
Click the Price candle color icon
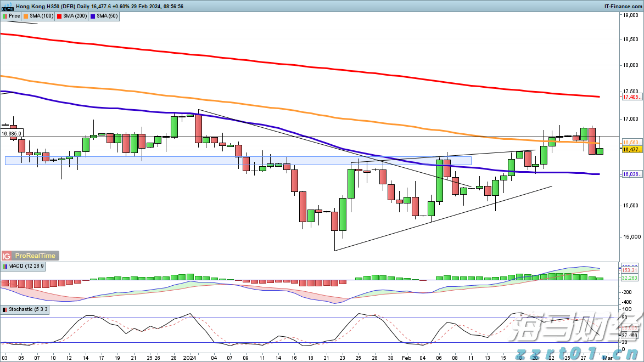coord(4,16)
